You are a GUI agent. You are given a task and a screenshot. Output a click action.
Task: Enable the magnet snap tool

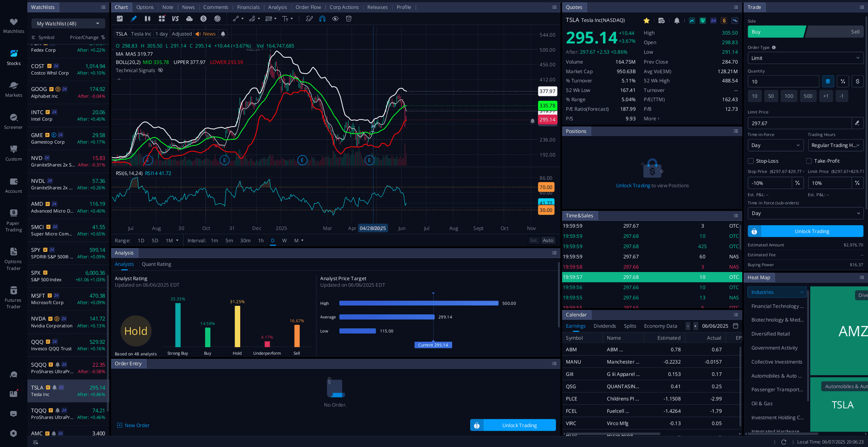coord(322,19)
